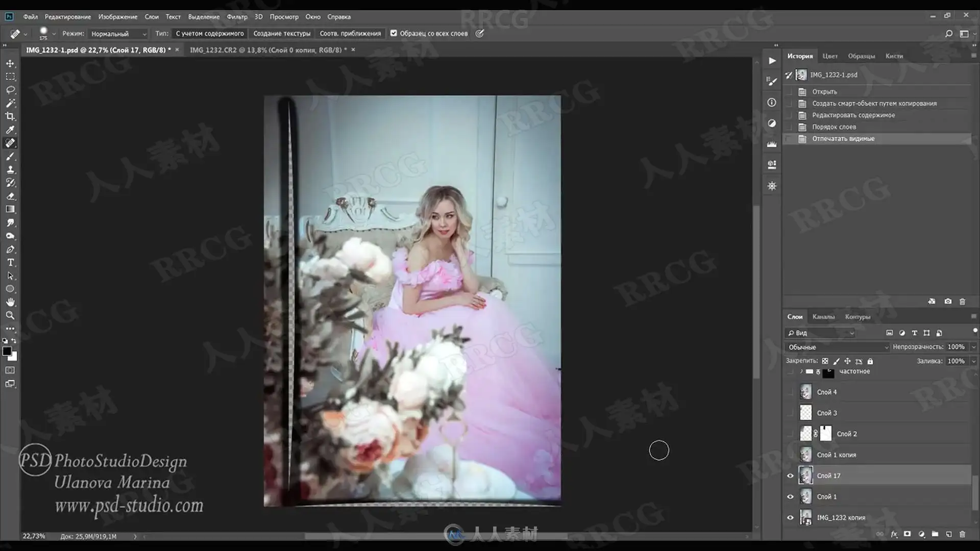Open the Режим 'Нормальный' dropdown
Viewport: 980px width, 551px height.
(118, 34)
